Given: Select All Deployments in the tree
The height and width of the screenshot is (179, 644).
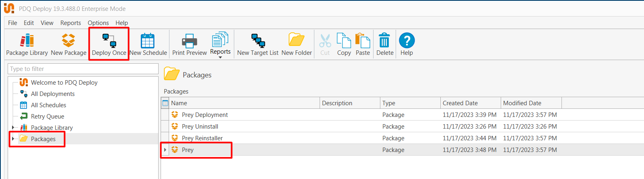Looking at the screenshot, I should coord(53,94).
